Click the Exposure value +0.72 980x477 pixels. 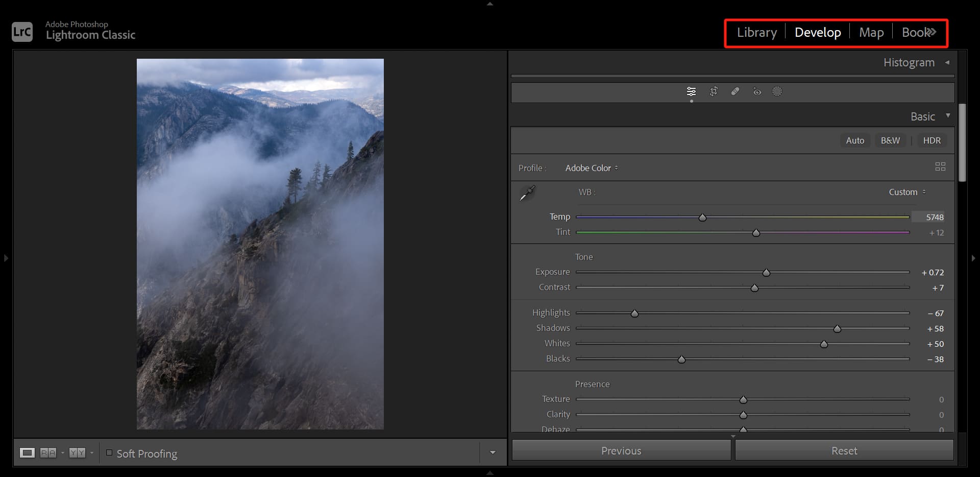click(933, 272)
